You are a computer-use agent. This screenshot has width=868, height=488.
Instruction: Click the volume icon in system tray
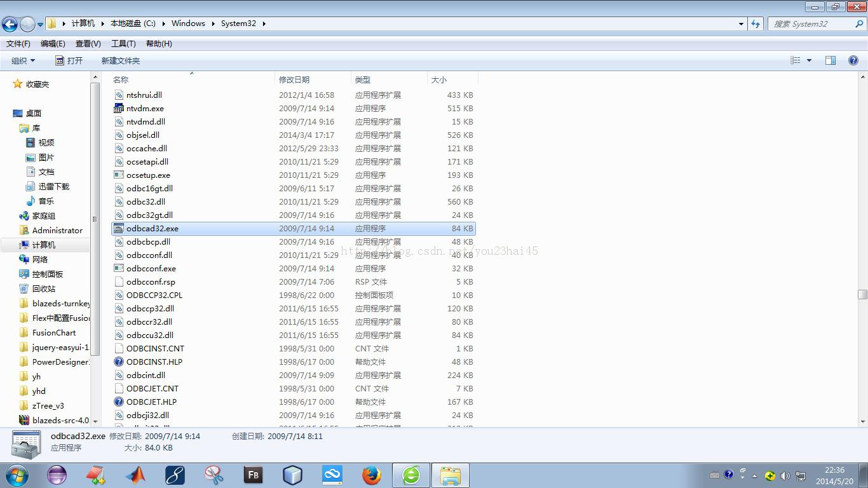[x=785, y=475]
